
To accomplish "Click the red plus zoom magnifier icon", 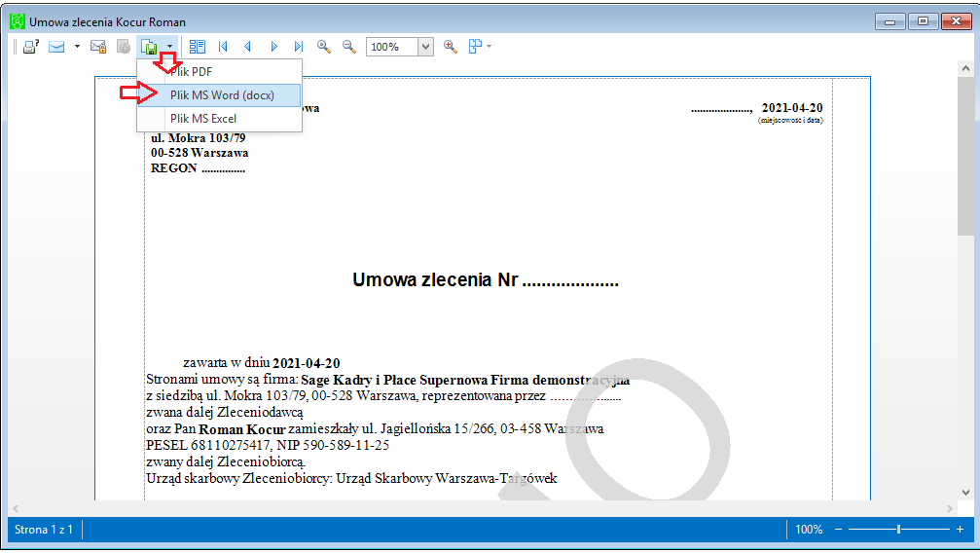I will pyautogui.click(x=450, y=47).
